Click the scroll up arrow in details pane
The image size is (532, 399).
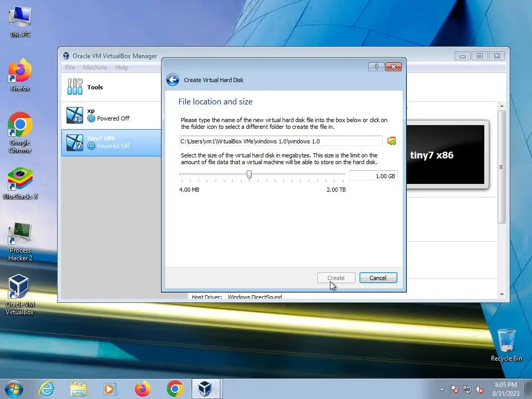pyautogui.click(x=501, y=106)
